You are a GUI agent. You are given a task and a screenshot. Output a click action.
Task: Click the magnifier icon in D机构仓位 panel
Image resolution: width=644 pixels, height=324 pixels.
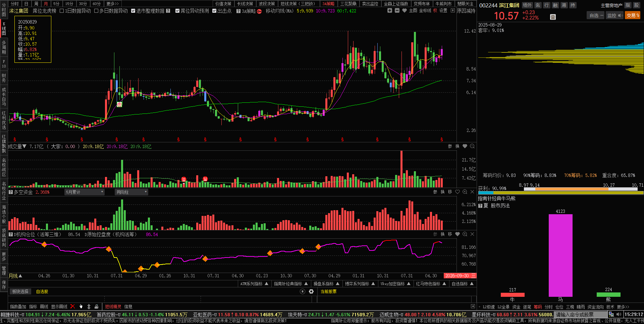pyautogui.click(x=465, y=234)
